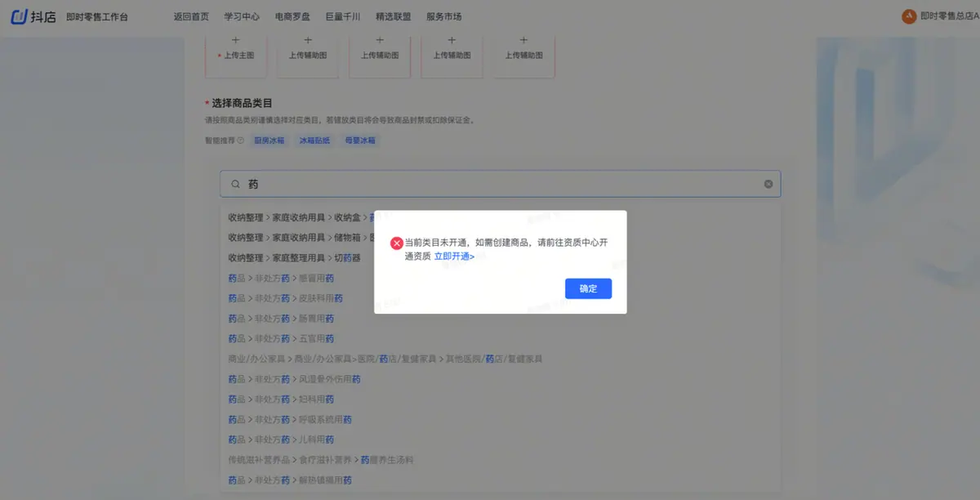Select recommended category 厨房冰箱

click(269, 141)
